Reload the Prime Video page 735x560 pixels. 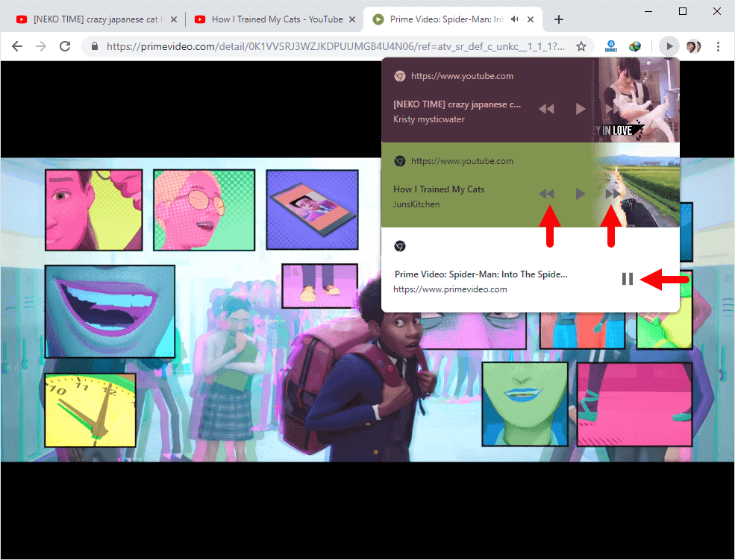(65, 46)
